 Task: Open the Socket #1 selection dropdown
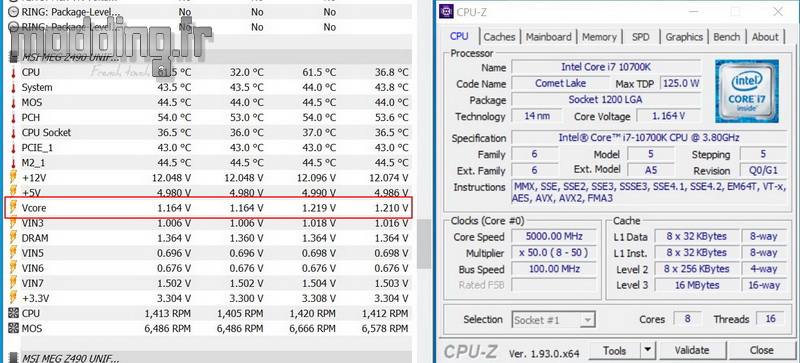(x=554, y=320)
